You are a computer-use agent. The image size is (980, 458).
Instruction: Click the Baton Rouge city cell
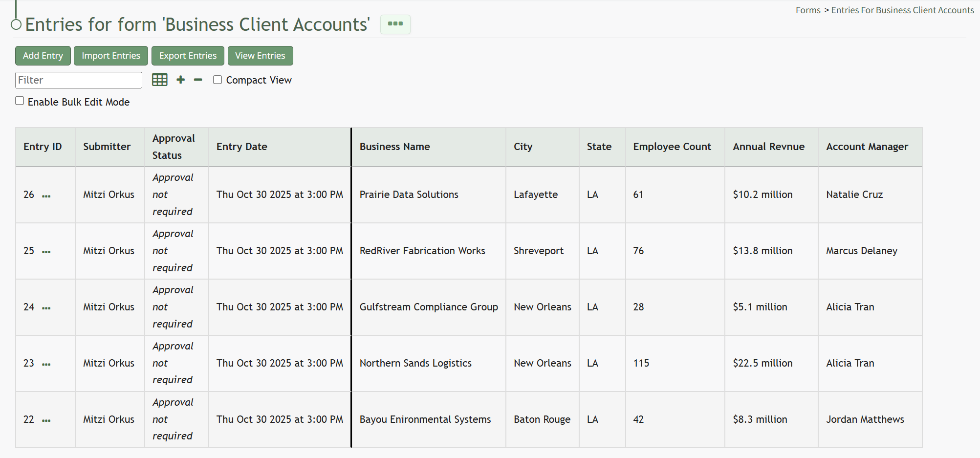[x=543, y=419]
